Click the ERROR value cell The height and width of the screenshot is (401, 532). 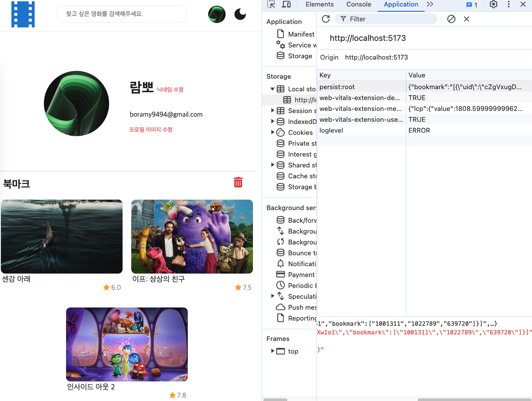click(469, 130)
